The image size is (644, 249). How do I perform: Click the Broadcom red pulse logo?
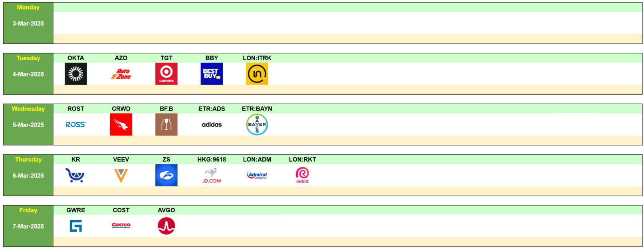166,226
